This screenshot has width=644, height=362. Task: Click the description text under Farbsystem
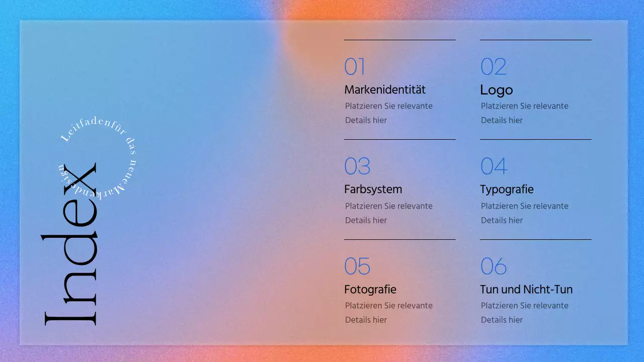click(x=388, y=213)
